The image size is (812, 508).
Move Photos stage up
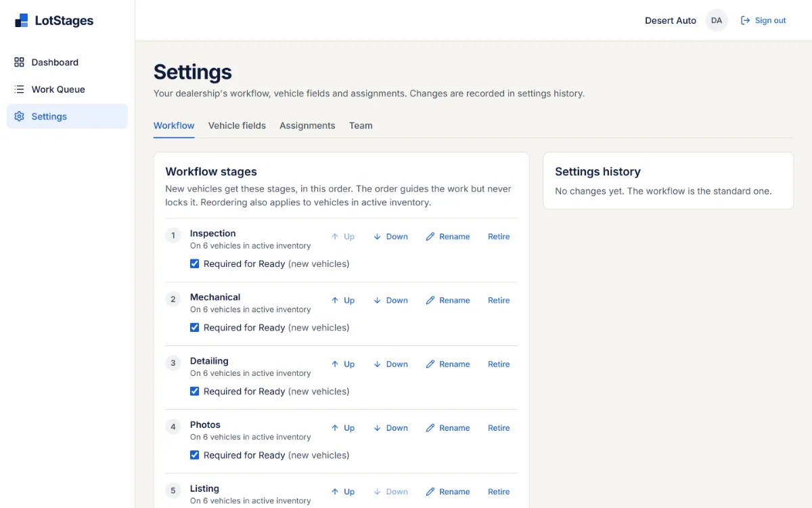pos(343,427)
